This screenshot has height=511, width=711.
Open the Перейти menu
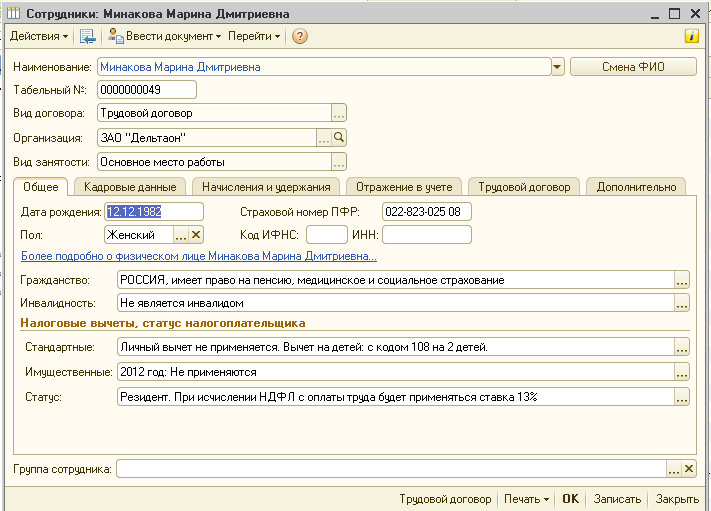[254, 36]
